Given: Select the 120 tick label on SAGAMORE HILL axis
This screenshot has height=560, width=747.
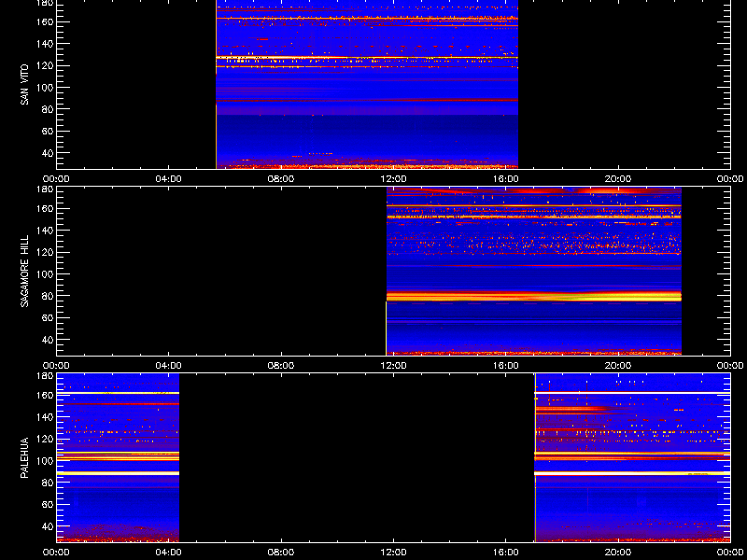Looking at the screenshot, I should [x=44, y=252].
